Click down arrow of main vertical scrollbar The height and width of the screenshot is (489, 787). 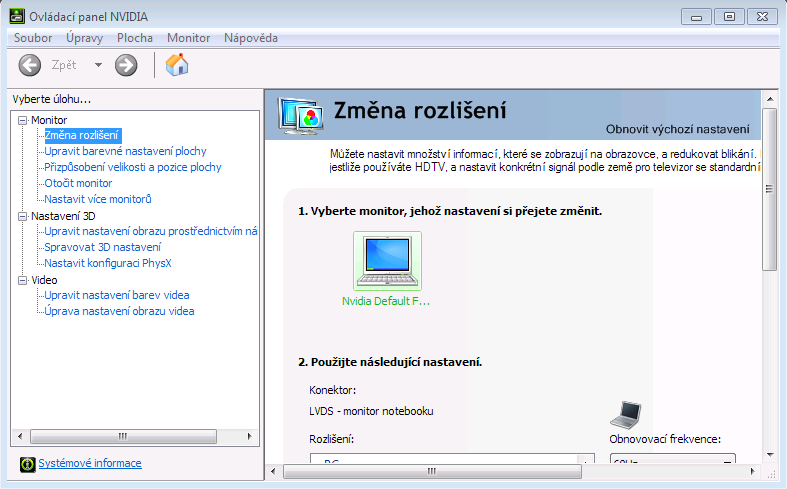[770, 455]
